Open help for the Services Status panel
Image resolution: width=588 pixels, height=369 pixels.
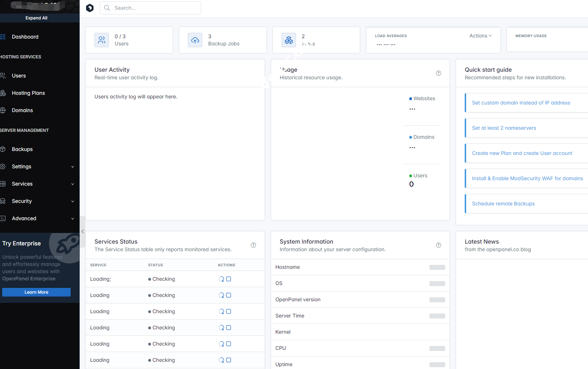tap(253, 245)
